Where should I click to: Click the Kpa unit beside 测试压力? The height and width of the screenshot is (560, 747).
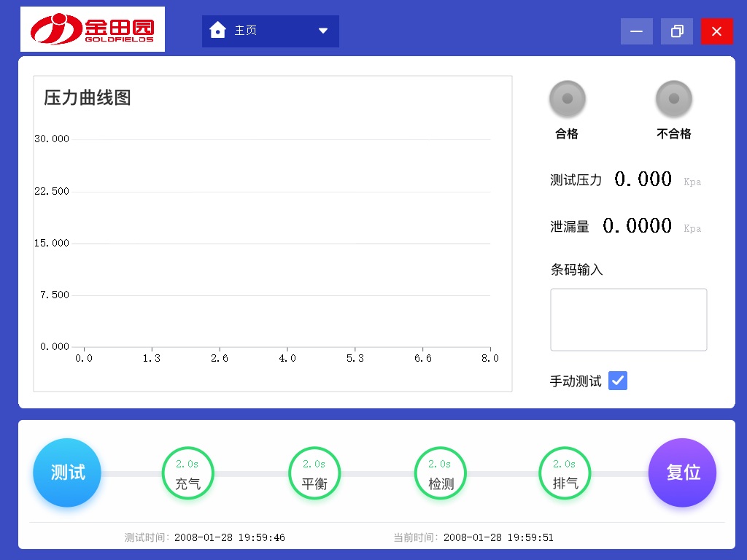(x=692, y=182)
